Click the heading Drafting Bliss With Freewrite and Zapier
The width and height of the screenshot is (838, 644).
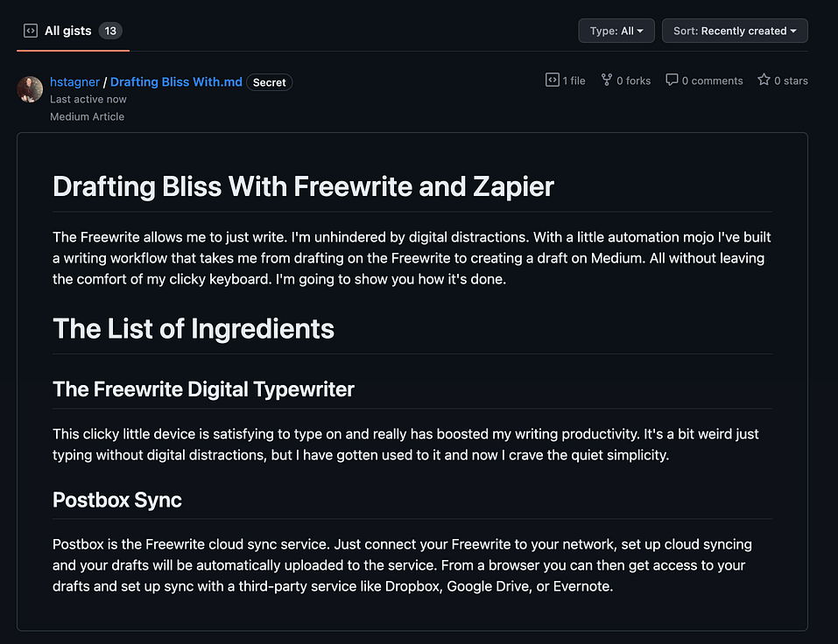[x=303, y=187]
